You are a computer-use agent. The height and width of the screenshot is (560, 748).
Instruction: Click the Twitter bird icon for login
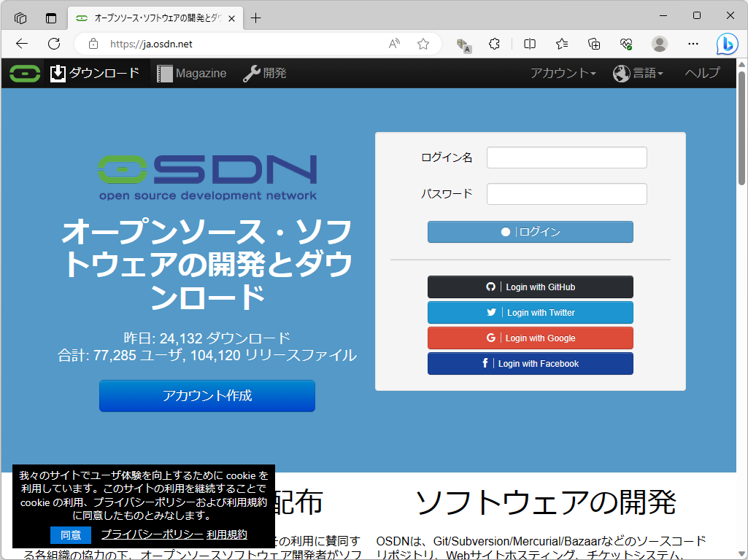[x=491, y=312]
